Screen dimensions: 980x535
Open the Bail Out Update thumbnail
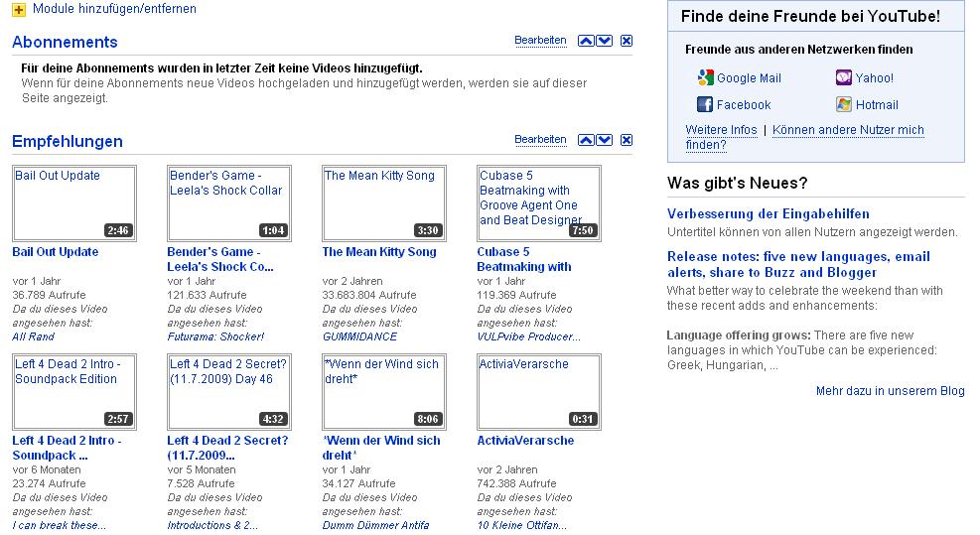click(x=74, y=203)
